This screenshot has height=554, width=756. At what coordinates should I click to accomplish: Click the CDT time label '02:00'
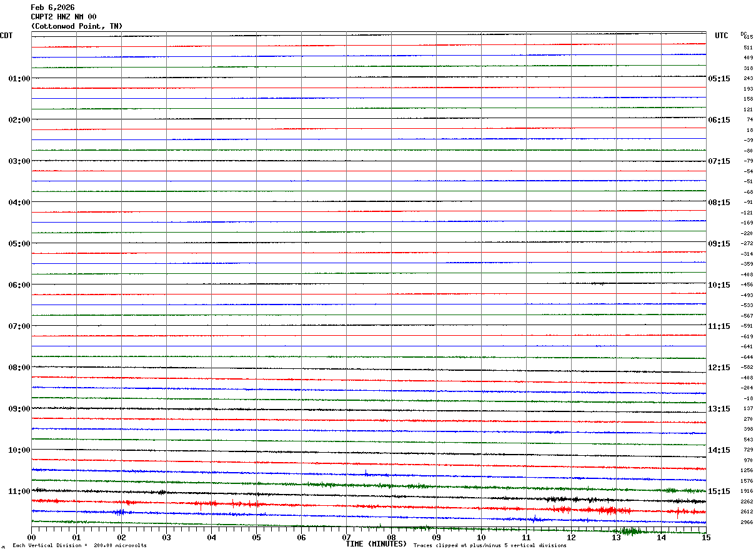[x=19, y=120]
